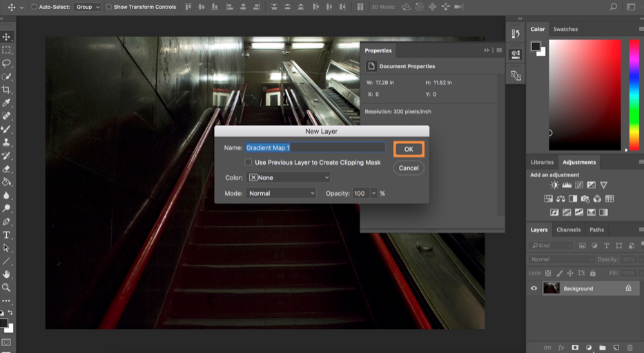The height and width of the screenshot is (353, 644).
Task: Open the Color dropdown set to None
Action: coord(289,177)
